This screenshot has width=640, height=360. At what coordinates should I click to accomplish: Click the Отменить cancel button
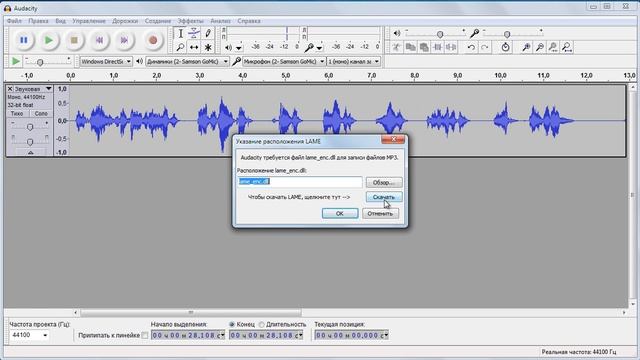(x=380, y=213)
